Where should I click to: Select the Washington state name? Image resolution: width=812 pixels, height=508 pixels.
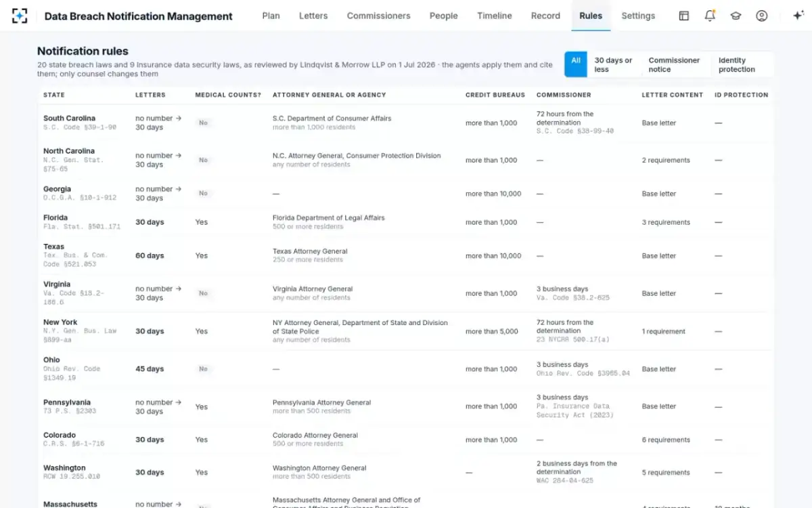pos(64,468)
